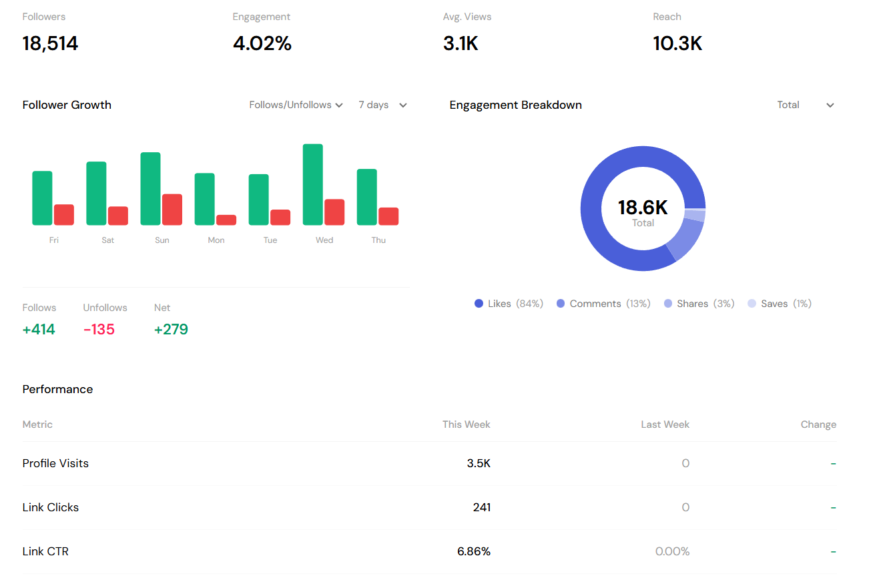Select the Shares legend dot

point(668,303)
